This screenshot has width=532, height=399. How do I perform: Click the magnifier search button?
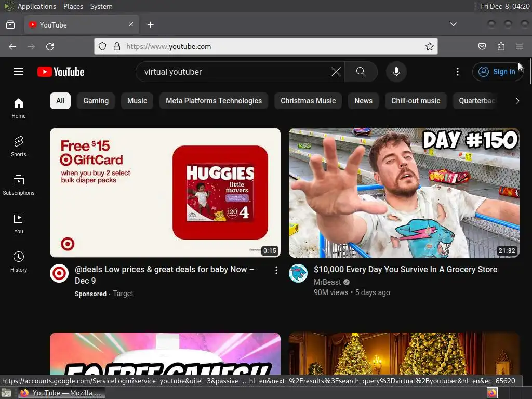click(361, 72)
